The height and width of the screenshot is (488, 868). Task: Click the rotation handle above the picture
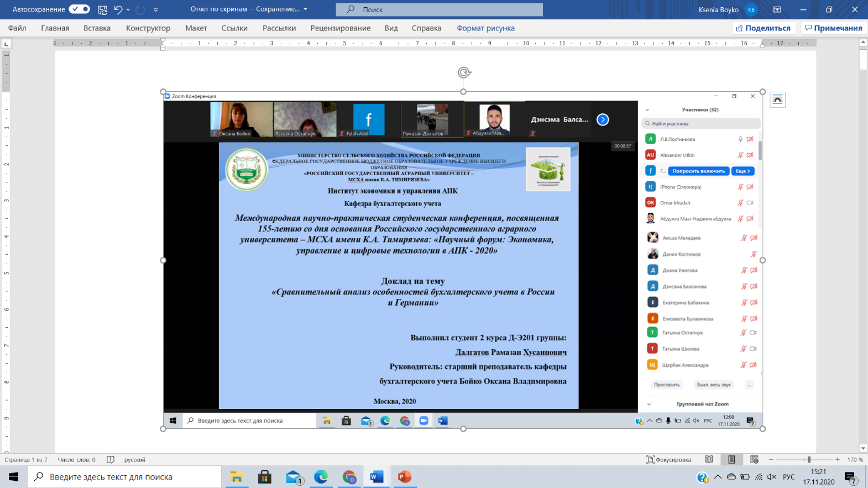[464, 72]
